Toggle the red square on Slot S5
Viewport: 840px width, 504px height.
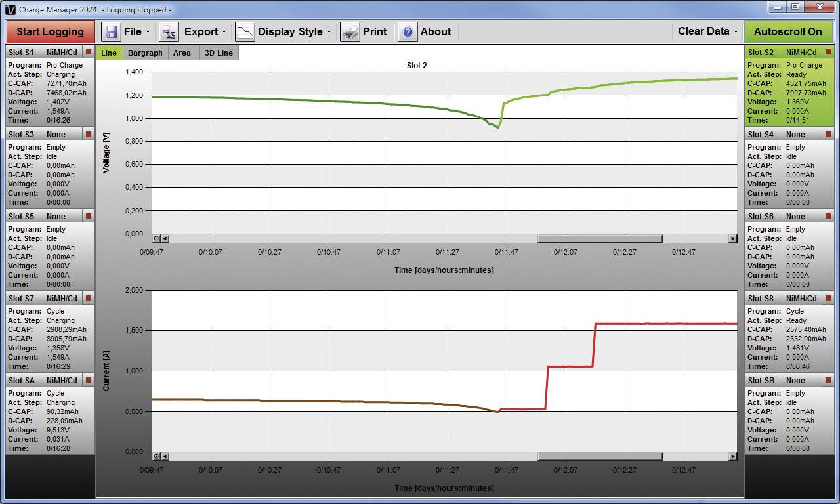coord(89,216)
